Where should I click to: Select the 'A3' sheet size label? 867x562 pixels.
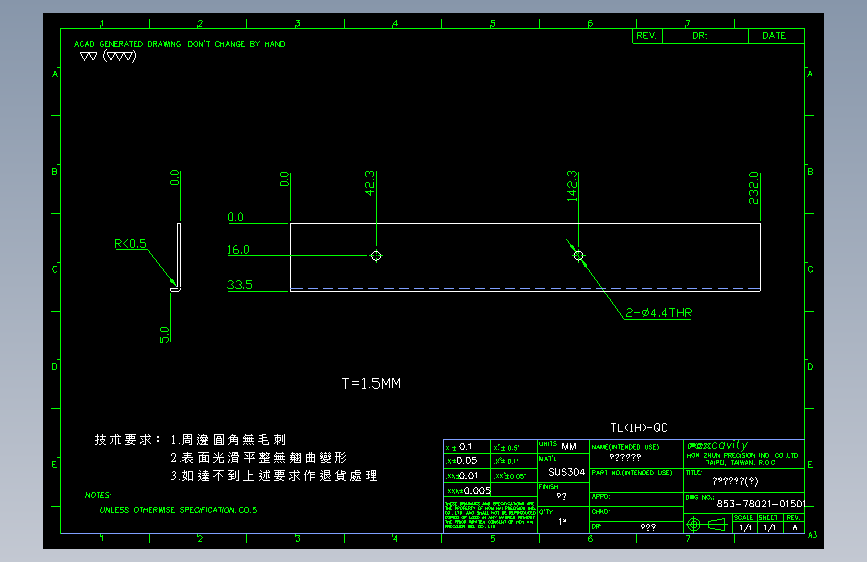[x=812, y=535]
